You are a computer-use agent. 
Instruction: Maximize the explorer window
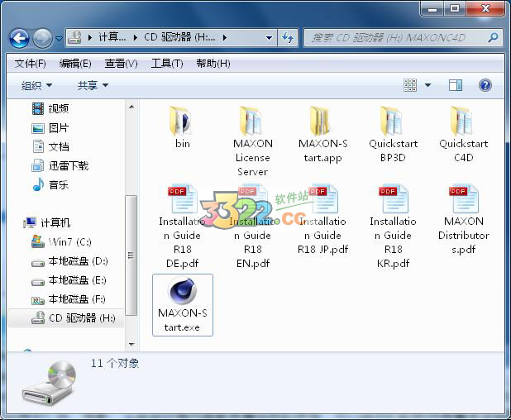[455, 8]
